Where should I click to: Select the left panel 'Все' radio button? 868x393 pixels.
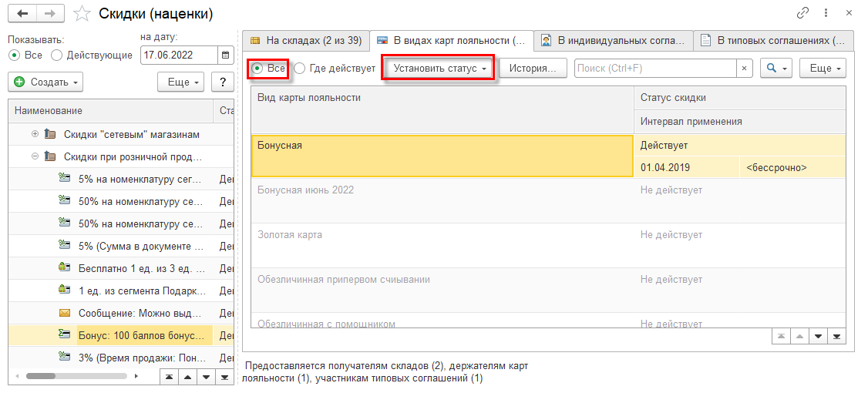pos(13,55)
